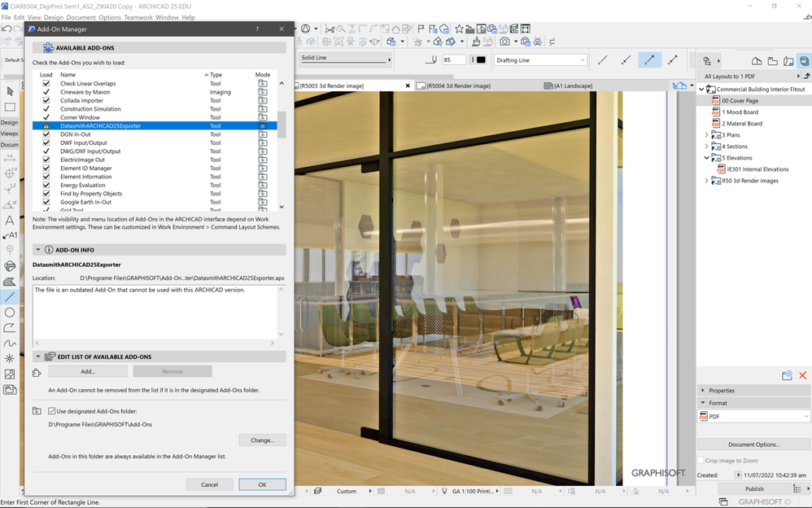The image size is (812, 508).
Task: Toggle Element ID Manager load checkbox
Action: click(x=46, y=168)
